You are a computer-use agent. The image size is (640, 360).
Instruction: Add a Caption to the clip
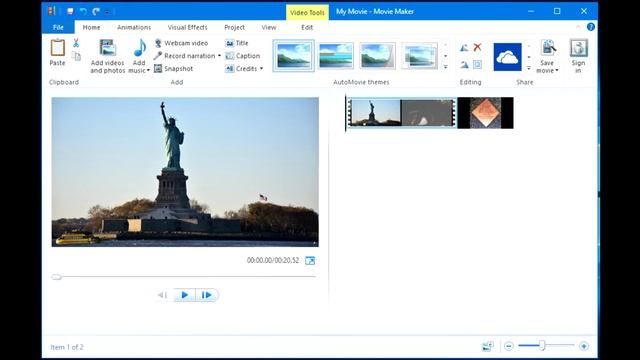242,56
